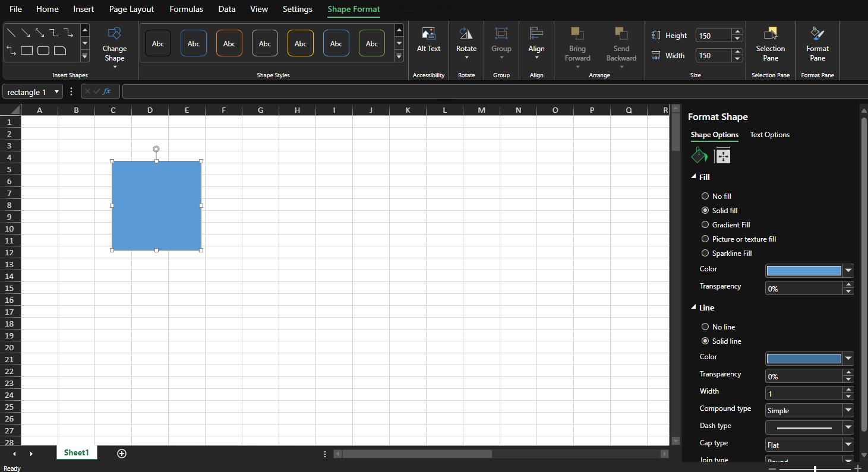The height and width of the screenshot is (472, 868).
Task: Select the single-headed arrow line shape
Action: (26, 33)
